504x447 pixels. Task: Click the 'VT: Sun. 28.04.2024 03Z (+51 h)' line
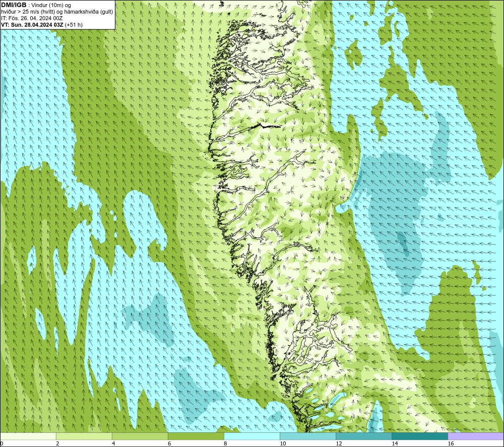pos(42,25)
